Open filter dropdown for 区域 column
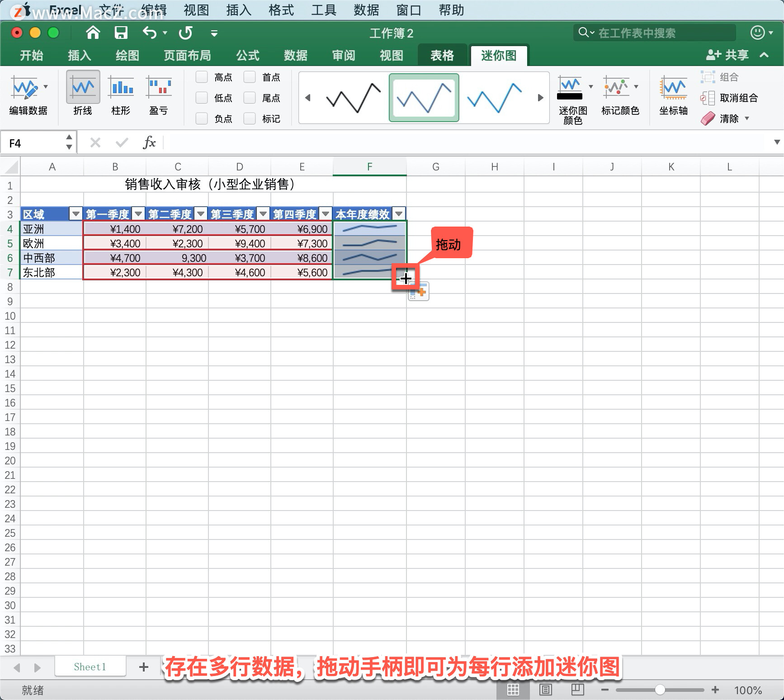This screenshot has width=784, height=700. tap(76, 213)
